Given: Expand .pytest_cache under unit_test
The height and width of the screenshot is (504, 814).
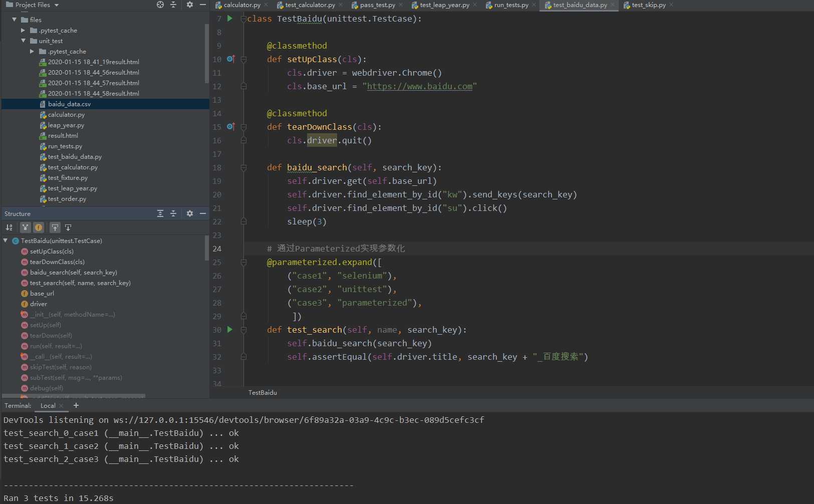Looking at the screenshot, I should 32,51.
